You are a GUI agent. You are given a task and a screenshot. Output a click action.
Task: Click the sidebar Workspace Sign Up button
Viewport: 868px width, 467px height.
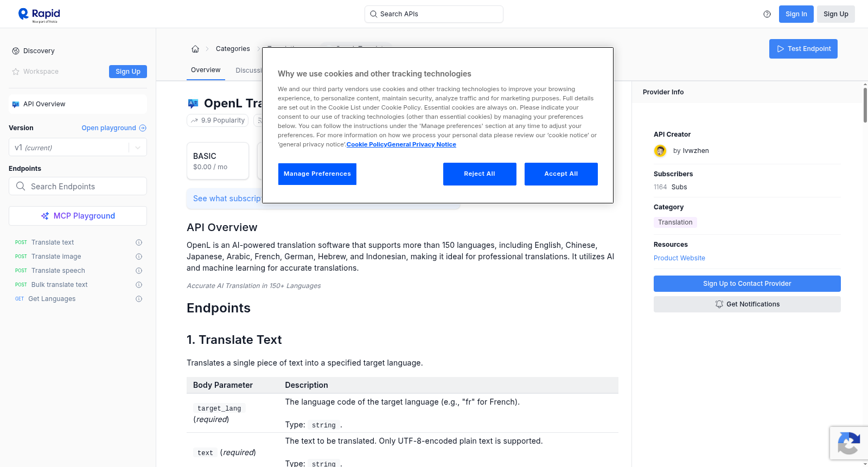(128, 72)
